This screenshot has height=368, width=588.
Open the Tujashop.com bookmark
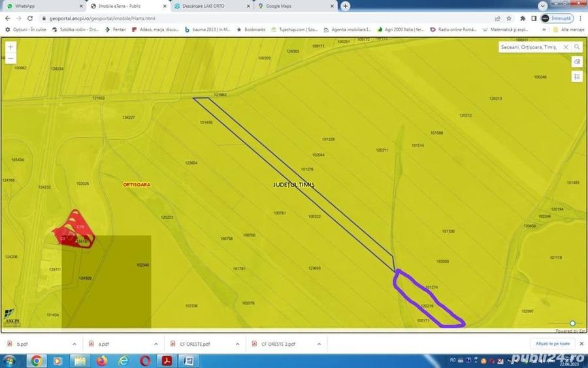tap(295, 29)
